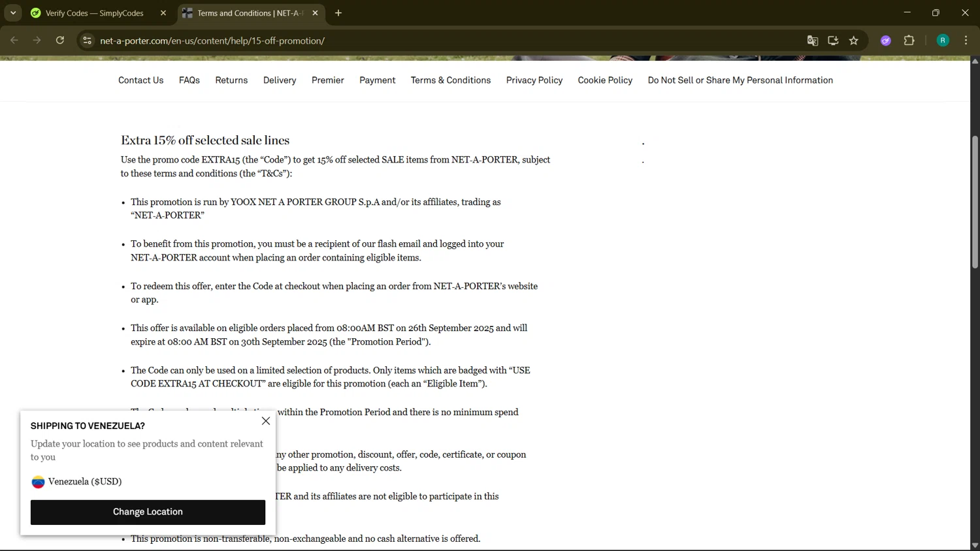Screen dimensions: 980x551
Task: Click the Change Location button
Action: point(148,512)
